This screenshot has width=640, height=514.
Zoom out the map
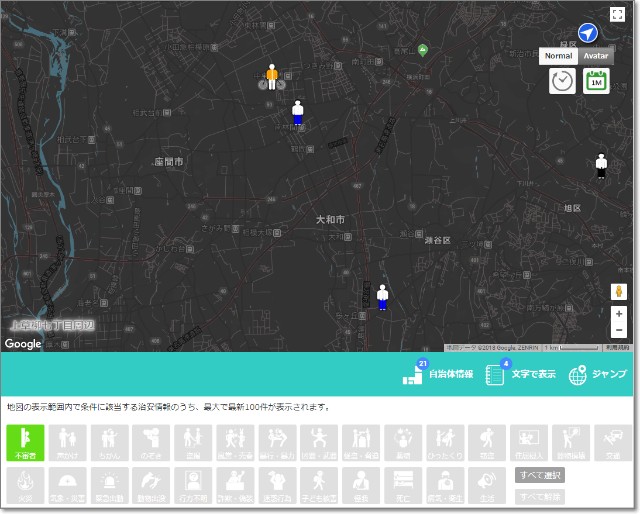point(619,330)
